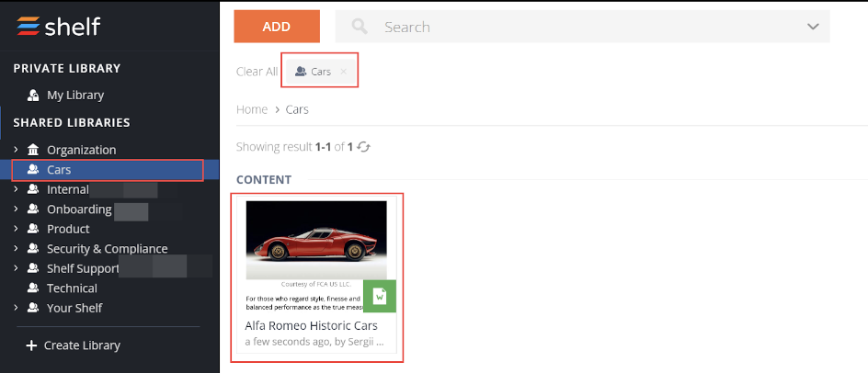Open the Technical library
Screen dimensions: 868x373
pos(72,288)
